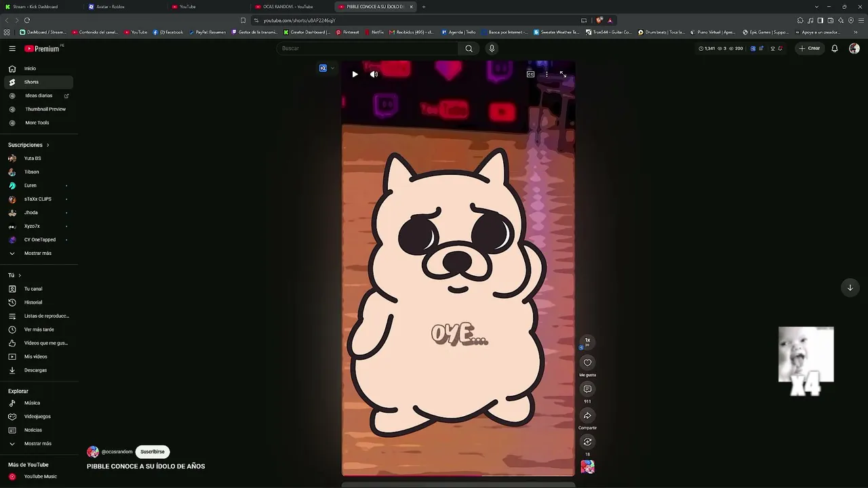The image size is (868, 488).
Task: Toggle closed captions on the Short
Action: 530,75
